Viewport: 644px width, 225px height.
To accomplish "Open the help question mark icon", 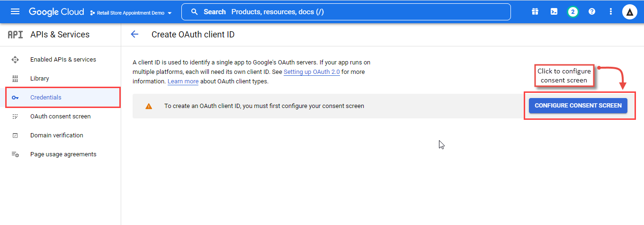I will 592,12.
